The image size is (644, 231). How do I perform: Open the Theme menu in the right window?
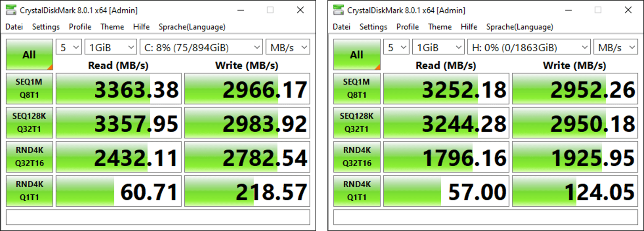pos(440,27)
